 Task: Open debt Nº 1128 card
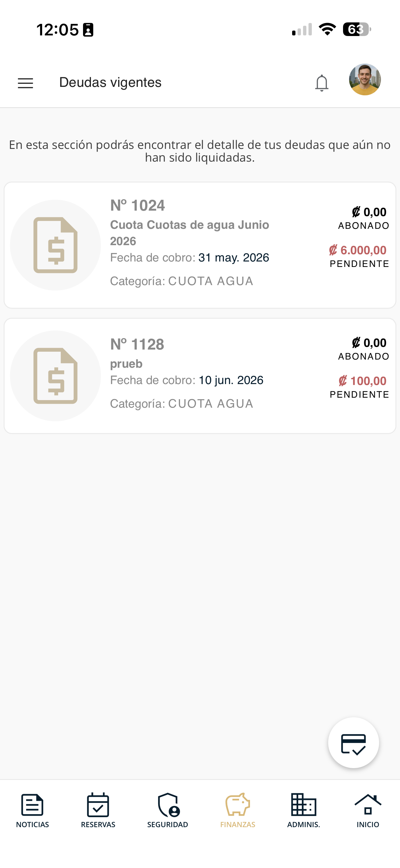[x=200, y=376]
